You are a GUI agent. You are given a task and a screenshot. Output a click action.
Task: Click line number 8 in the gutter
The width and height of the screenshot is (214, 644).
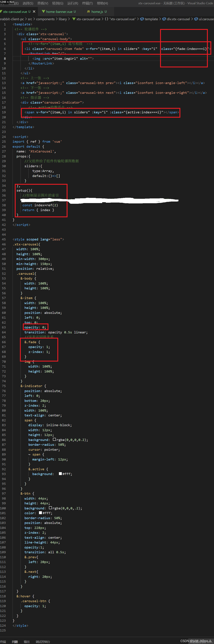5,58
